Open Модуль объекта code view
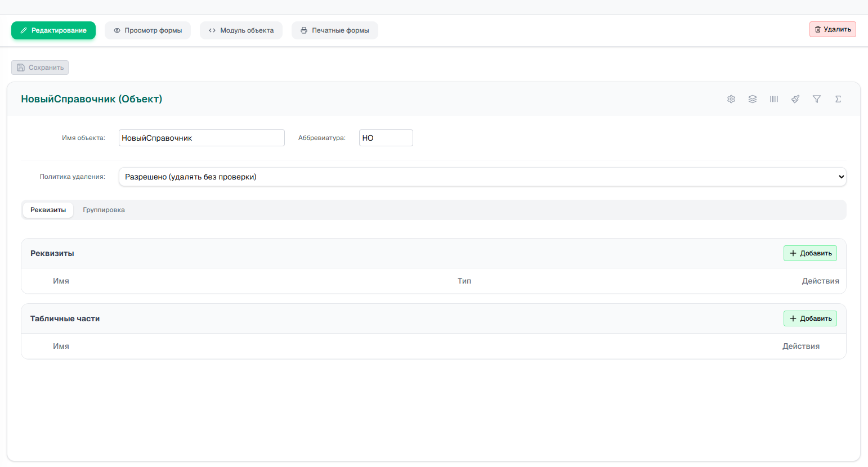Viewport: 868px width, 467px height. pos(241,30)
